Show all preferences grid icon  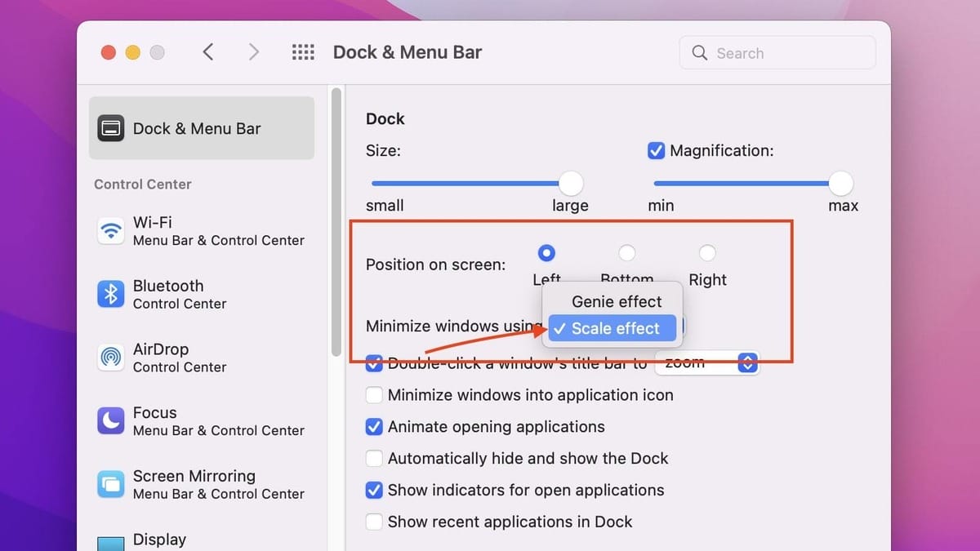pos(303,52)
